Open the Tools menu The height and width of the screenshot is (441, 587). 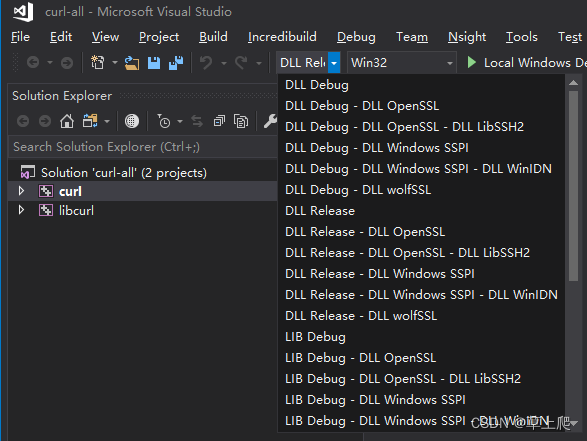[x=521, y=37]
